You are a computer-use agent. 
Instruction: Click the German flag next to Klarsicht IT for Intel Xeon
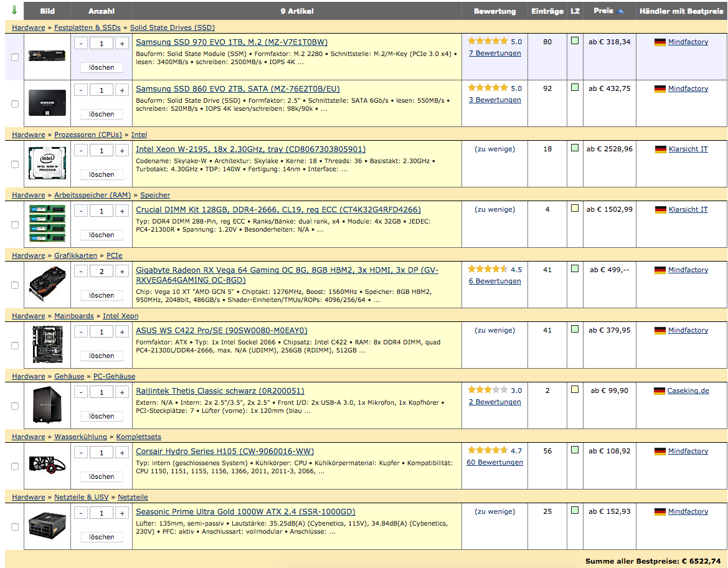pyautogui.click(x=660, y=149)
